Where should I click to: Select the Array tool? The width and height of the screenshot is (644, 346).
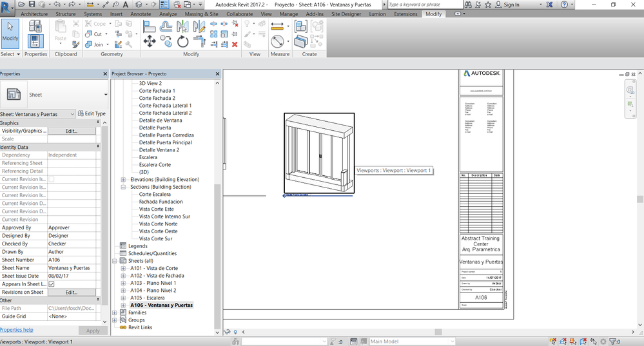click(213, 34)
